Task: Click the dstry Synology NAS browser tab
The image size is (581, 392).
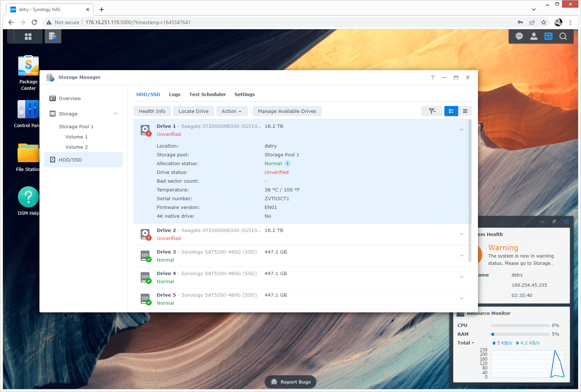Action: 49,9
